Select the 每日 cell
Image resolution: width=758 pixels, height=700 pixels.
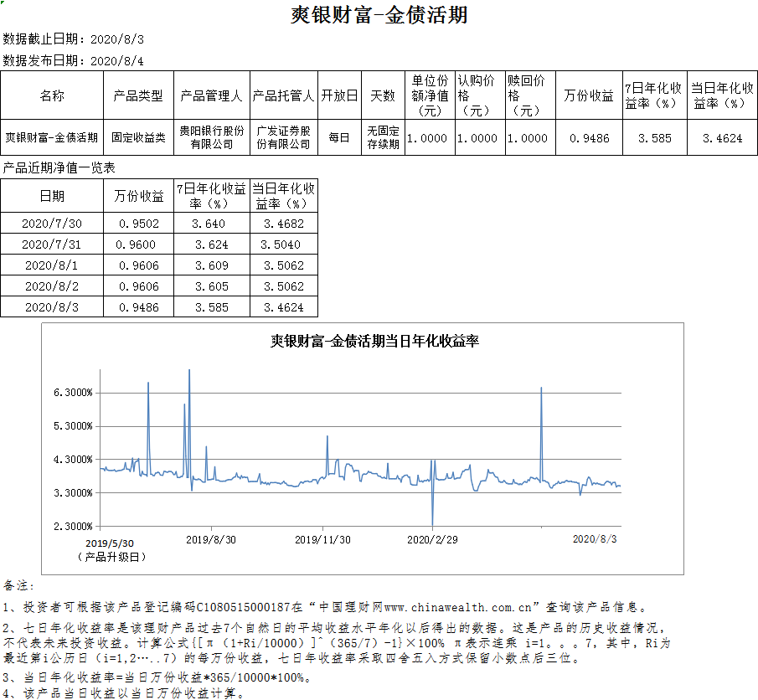pos(339,138)
